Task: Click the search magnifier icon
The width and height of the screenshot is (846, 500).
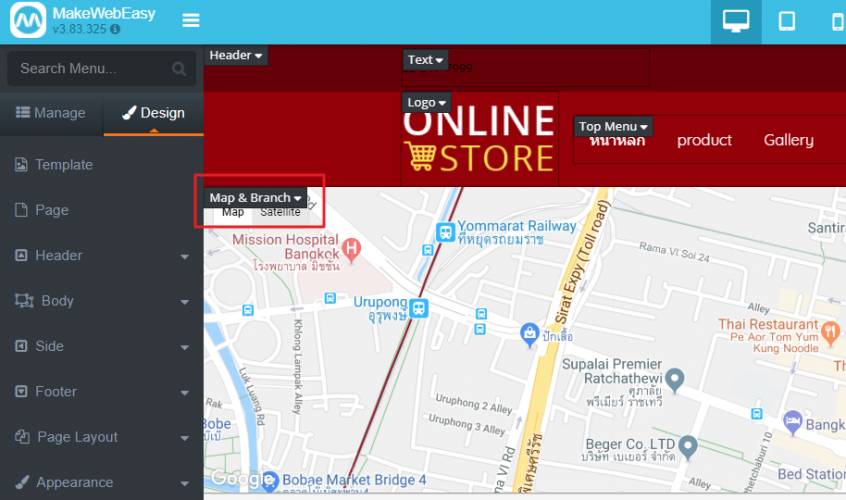Action: point(179,69)
